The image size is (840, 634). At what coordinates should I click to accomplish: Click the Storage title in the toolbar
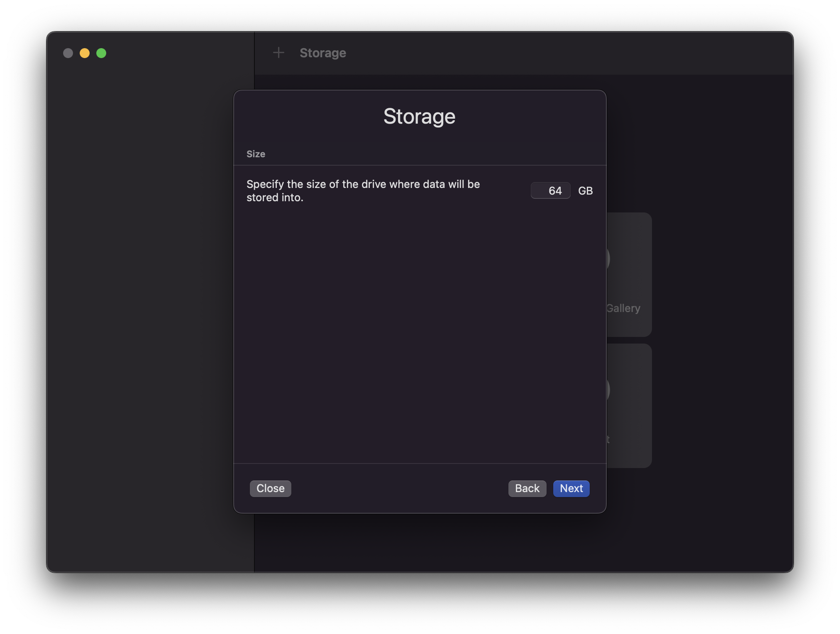[323, 53]
